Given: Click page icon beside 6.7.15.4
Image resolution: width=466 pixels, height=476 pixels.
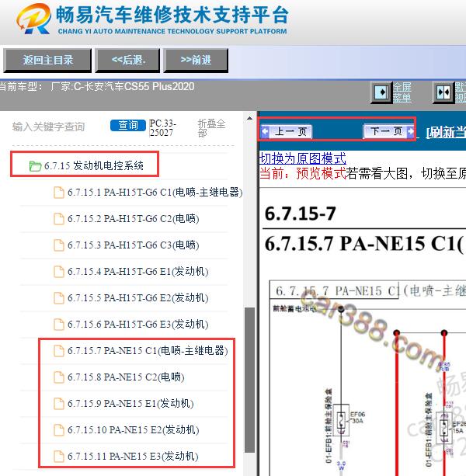Looking at the screenshot, I should (59, 272).
